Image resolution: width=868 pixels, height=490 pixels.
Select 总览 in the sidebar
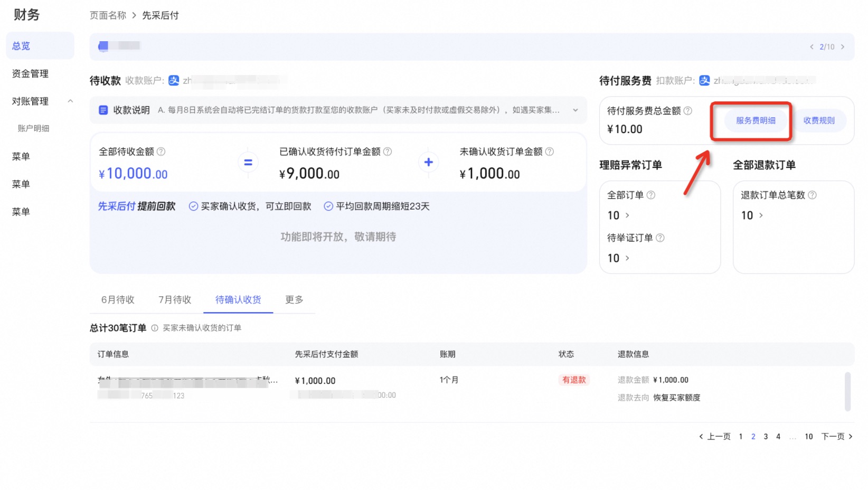(40, 46)
